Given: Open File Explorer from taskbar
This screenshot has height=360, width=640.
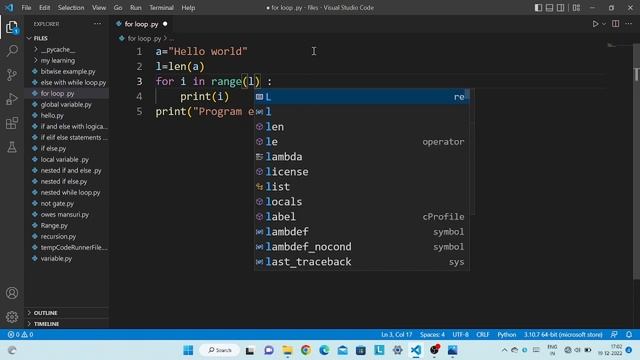Looking at the screenshot, I should click(x=287, y=350).
